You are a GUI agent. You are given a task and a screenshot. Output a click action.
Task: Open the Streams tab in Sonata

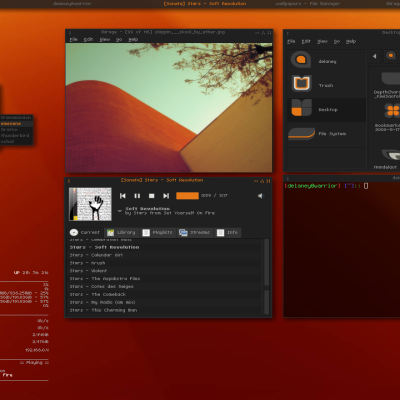click(194, 232)
